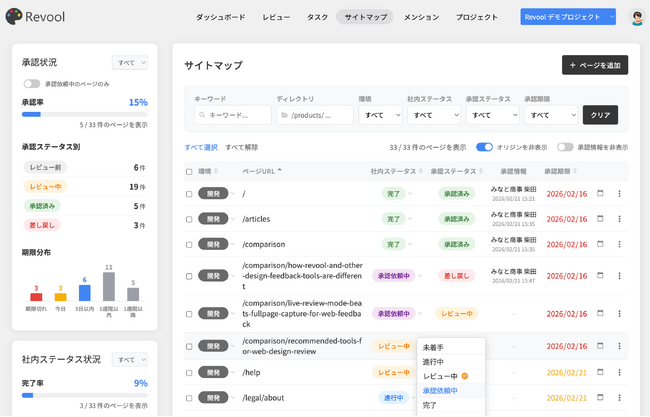Image resolution: width=650 pixels, height=417 pixels.
Task: Go to レビュー tab
Action: pyautogui.click(x=276, y=17)
